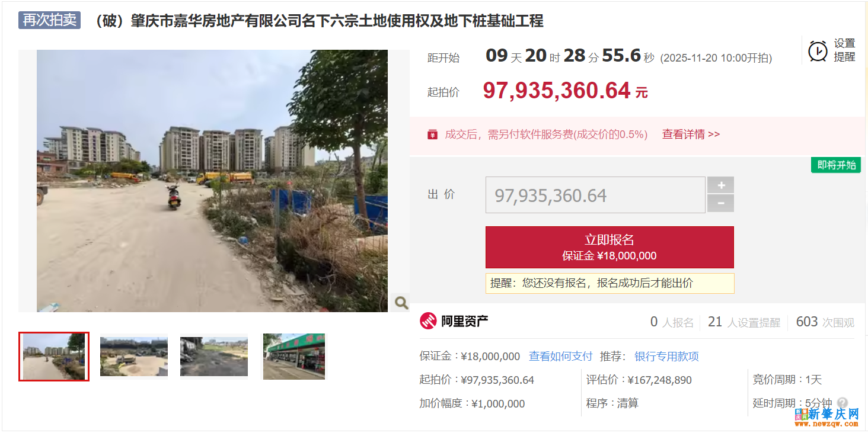This screenshot has width=868, height=433.
Task: Select the third thumbnail of muddy ground
Action: tap(214, 357)
